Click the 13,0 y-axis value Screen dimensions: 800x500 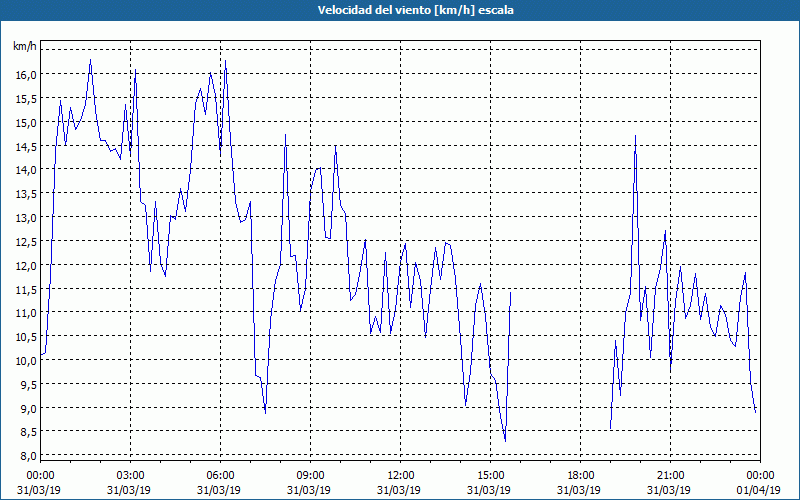[x=25, y=218]
